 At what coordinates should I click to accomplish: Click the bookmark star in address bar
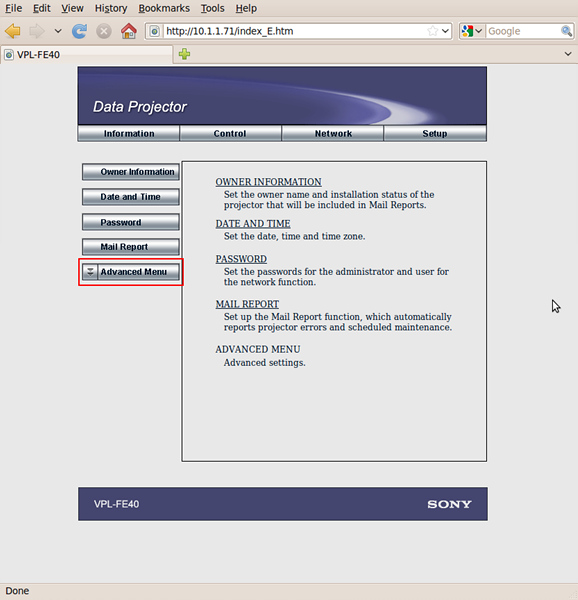432,31
